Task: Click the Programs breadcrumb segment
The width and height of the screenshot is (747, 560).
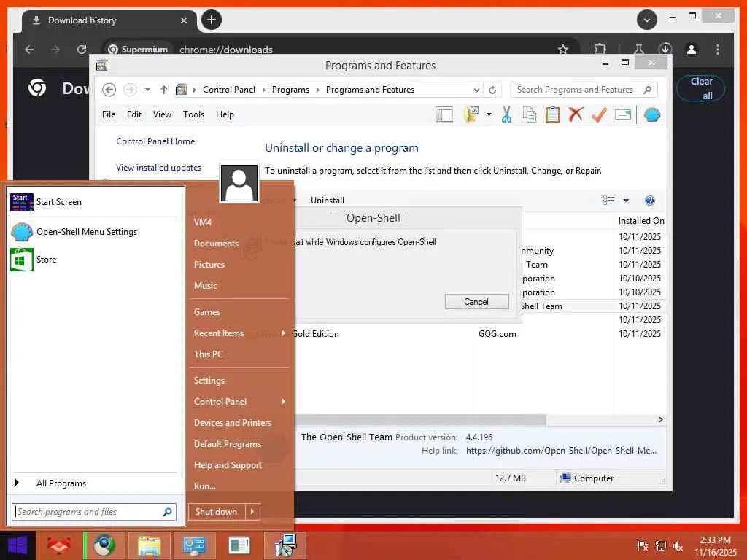Action: (290, 90)
